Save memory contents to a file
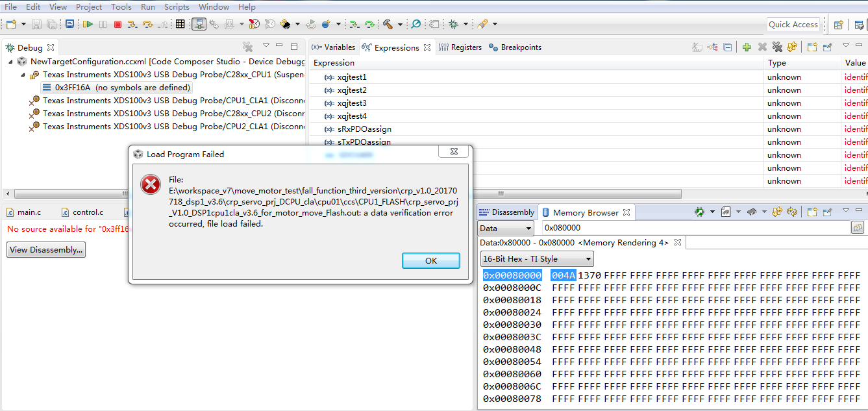Viewport: 868px width, 411px height. coord(726,212)
